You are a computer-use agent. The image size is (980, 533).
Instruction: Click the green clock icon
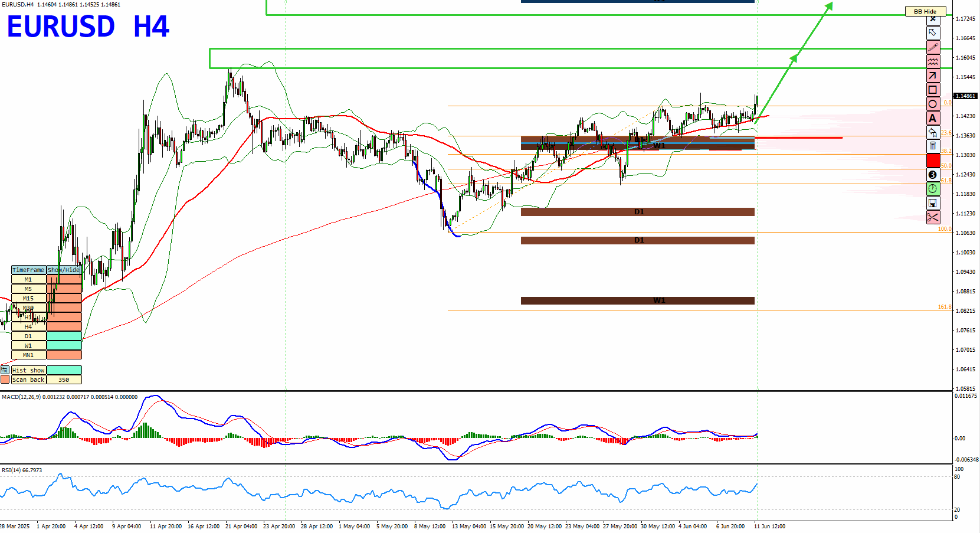(933, 189)
